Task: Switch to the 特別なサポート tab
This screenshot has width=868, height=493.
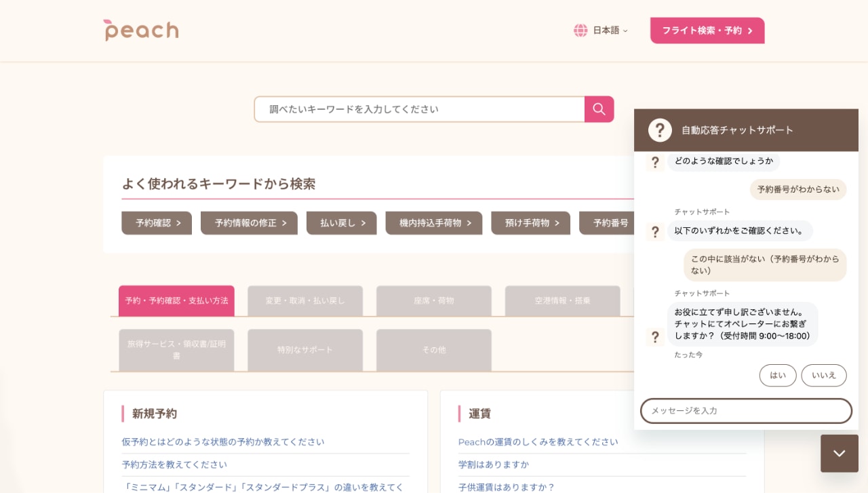Action: pyautogui.click(x=305, y=350)
